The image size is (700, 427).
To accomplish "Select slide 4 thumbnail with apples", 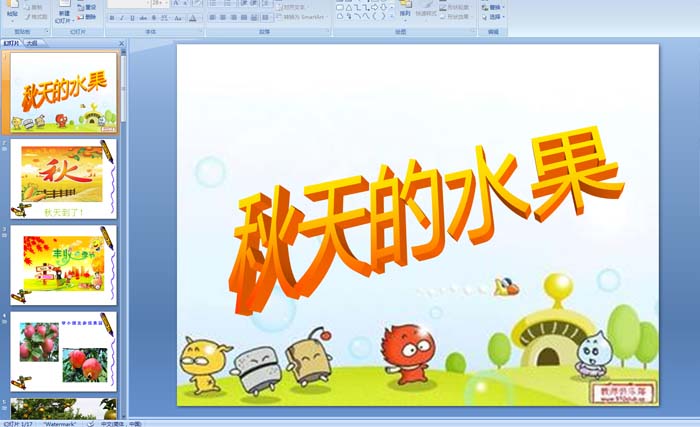I will click(64, 352).
